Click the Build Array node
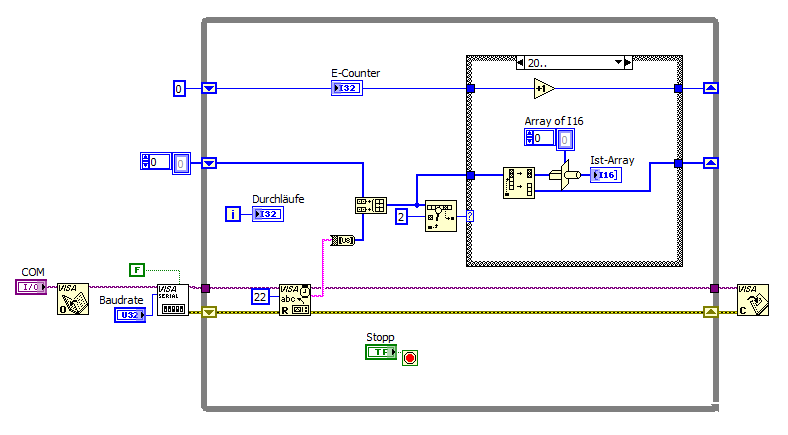 [x=371, y=205]
